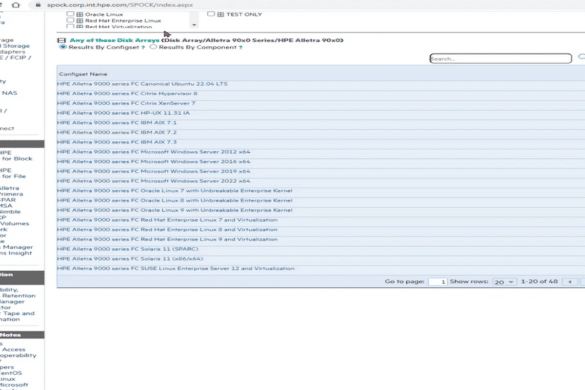Open FC IBM AIX 7.3 configset
This screenshot has height=390, width=585.
(x=117, y=142)
